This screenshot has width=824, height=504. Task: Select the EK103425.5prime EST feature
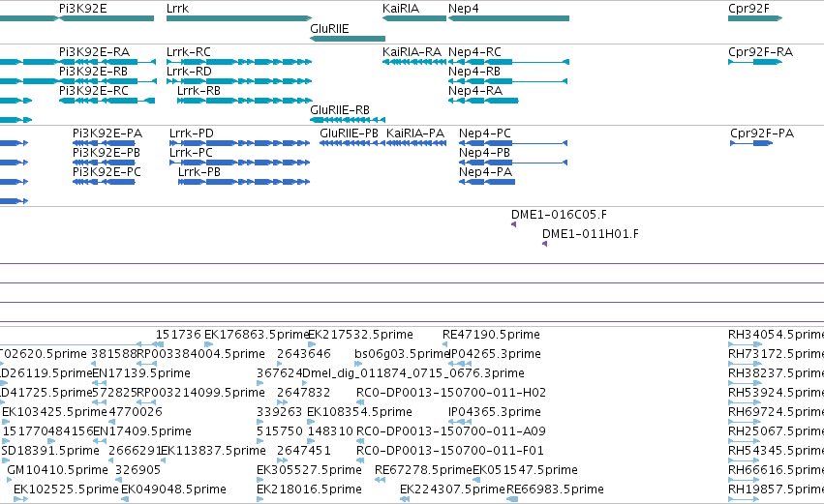[x=6, y=422]
